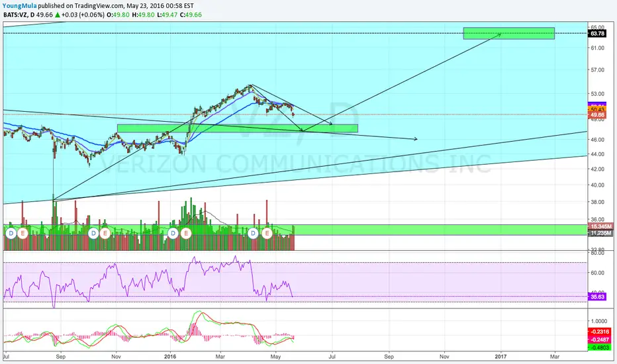This screenshot has width=617, height=364.
Task: Click the 61.00 price axis level
Action: pyautogui.click(x=597, y=48)
